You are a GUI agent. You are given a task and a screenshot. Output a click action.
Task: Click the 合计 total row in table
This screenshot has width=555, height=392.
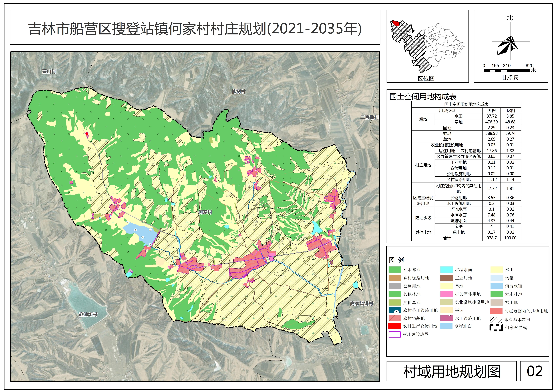pos(447,238)
